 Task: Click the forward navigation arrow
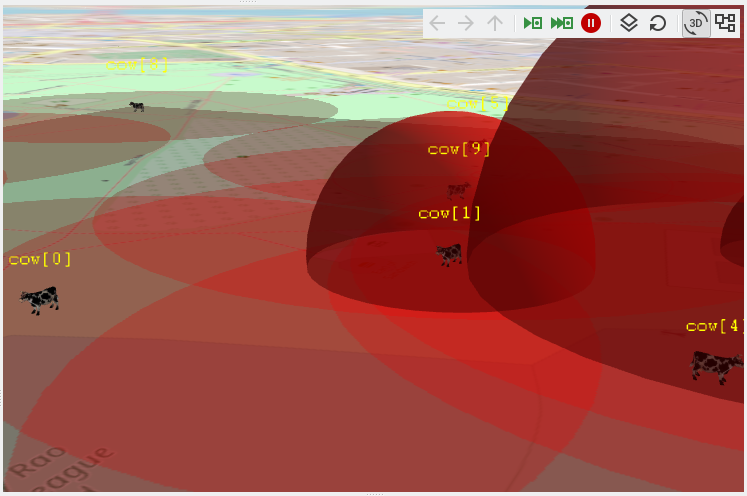pos(465,23)
